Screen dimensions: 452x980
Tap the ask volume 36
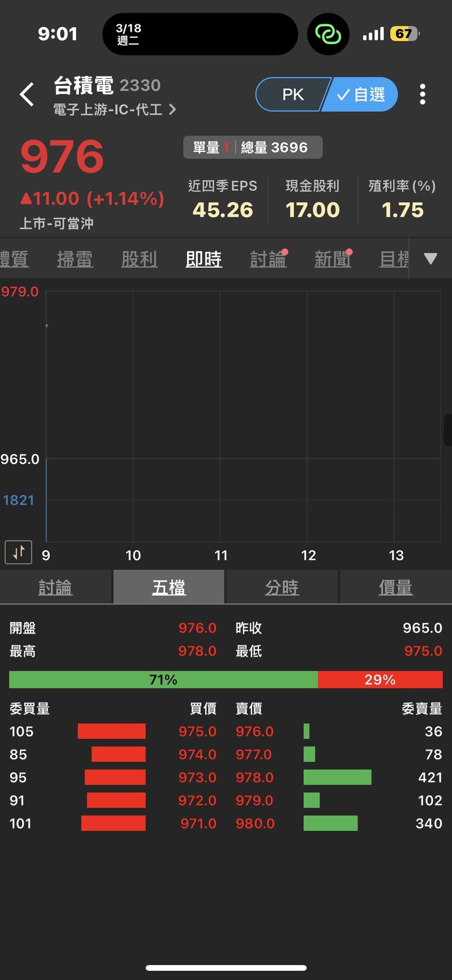click(433, 731)
